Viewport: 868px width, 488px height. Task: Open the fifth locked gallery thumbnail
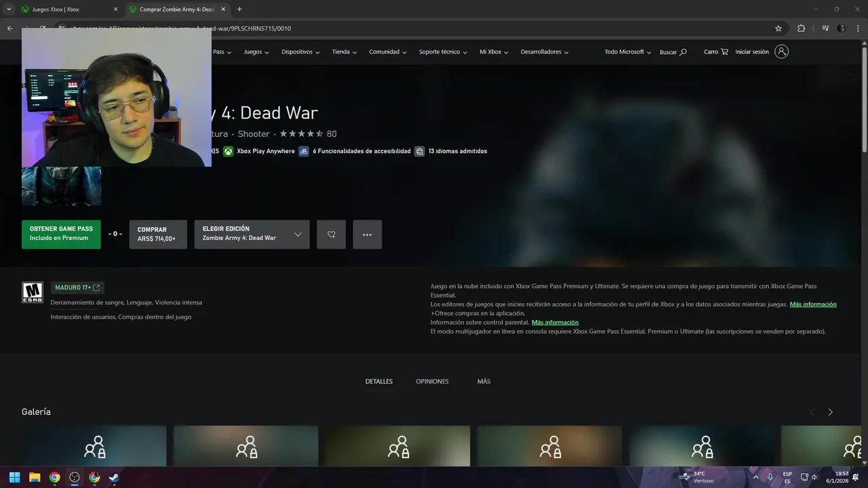[701, 446]
